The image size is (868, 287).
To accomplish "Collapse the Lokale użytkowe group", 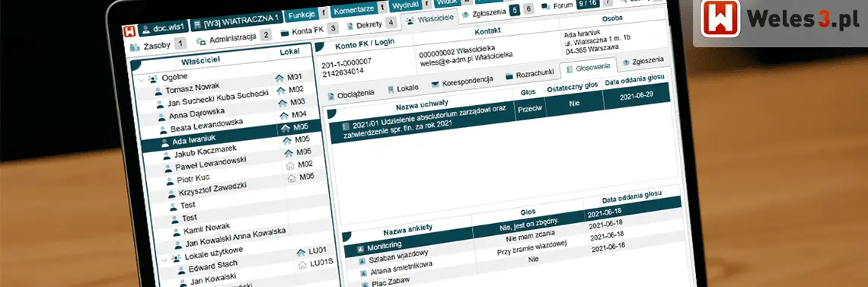I will (164, 259).
